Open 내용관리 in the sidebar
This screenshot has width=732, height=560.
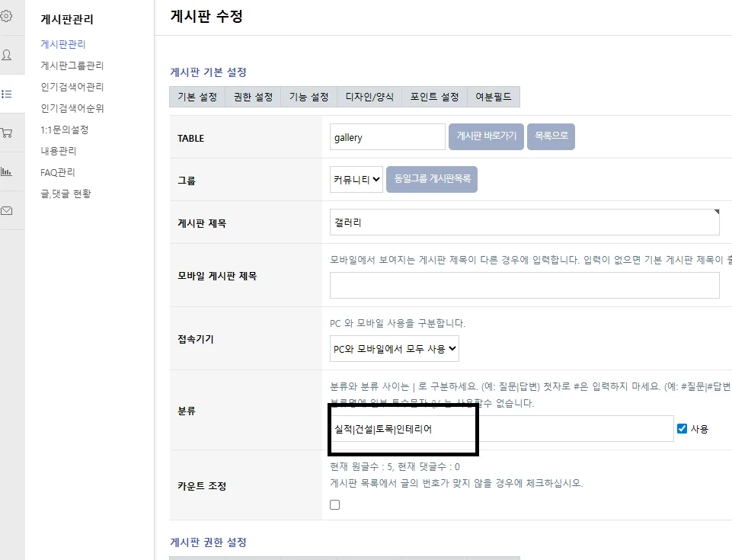[59, 151]
